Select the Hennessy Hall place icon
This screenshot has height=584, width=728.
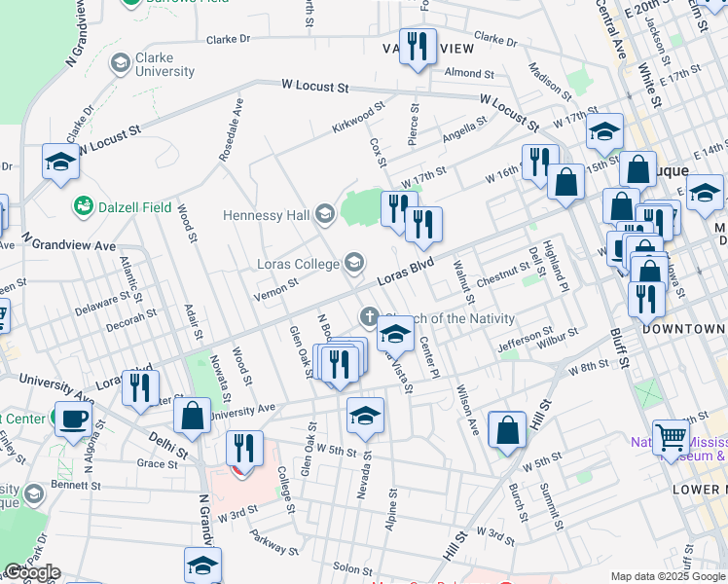coord(324,214)
